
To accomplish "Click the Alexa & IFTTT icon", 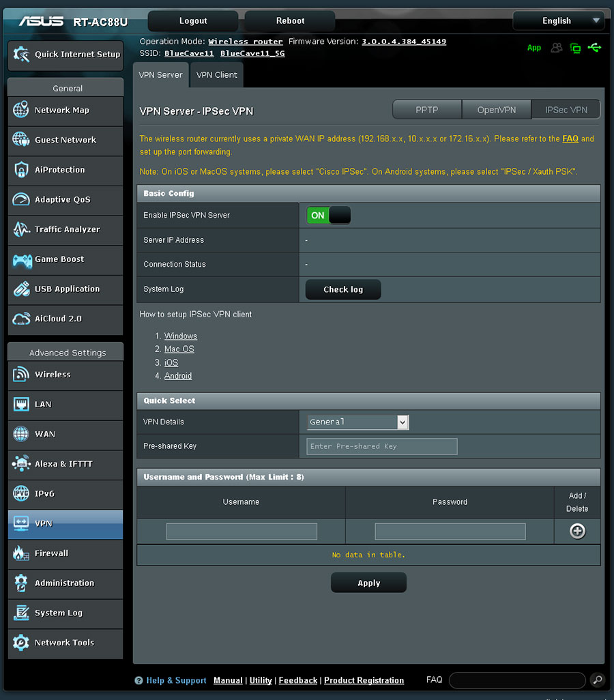I will pyautogui.click(x=21, y=464).
